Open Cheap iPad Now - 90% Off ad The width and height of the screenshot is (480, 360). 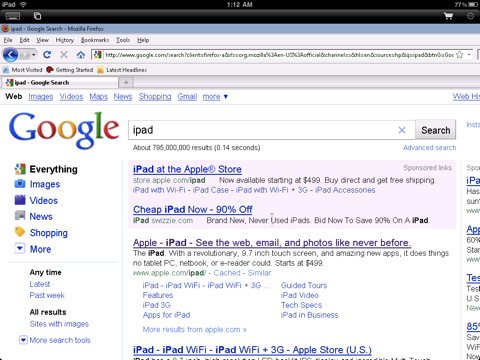(193, 209)
